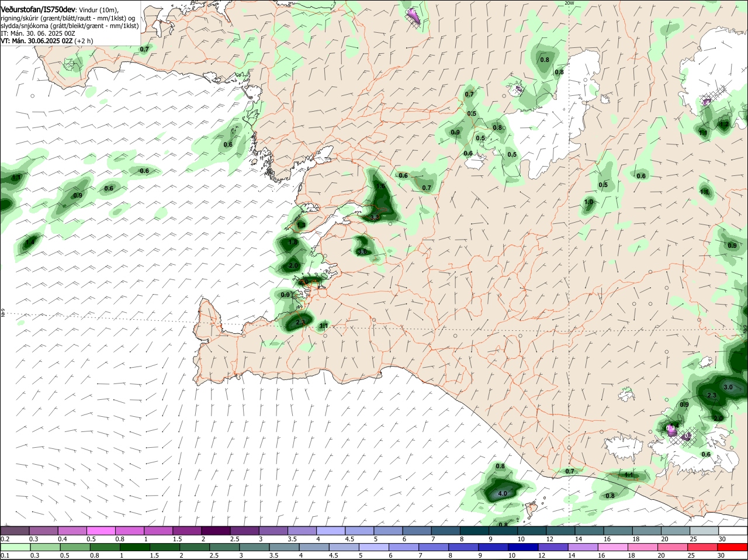Click the 0.4 label of the upper legend row
The width and height of the screenshot is (748, 560).
coord(63,539)
